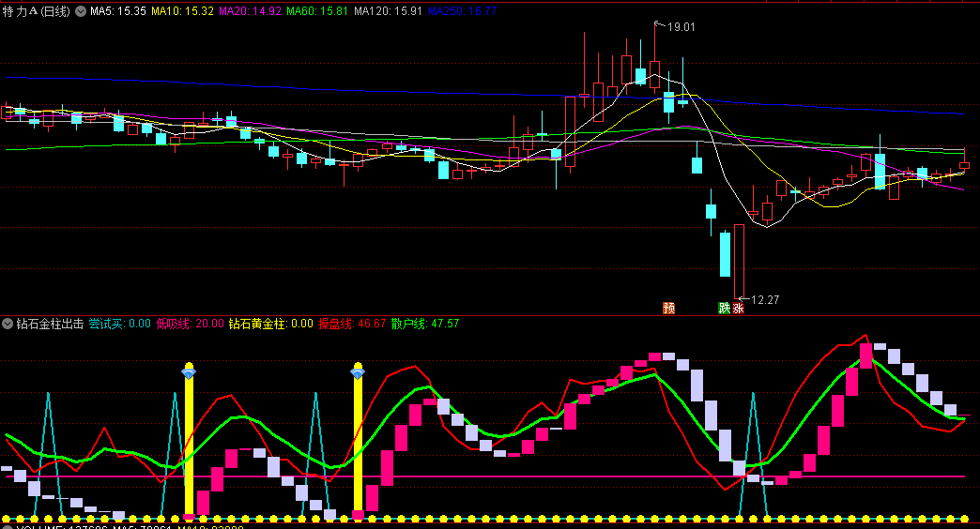Select the MA20: 14.92 label
The width and height of the screenshot is (980, 529).
pos(250,11)
